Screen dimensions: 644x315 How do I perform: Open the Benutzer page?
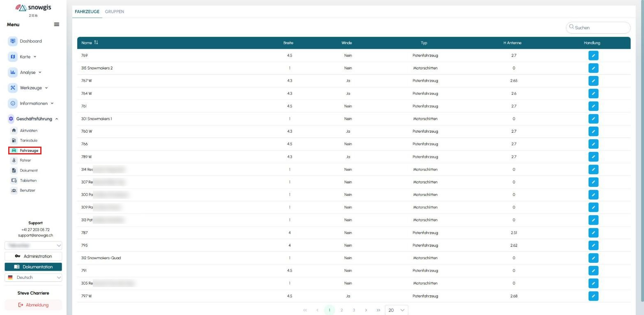point(23,191)
